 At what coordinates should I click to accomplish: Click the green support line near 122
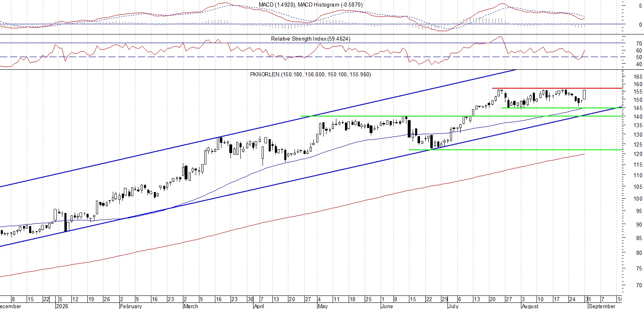(516, 150)
